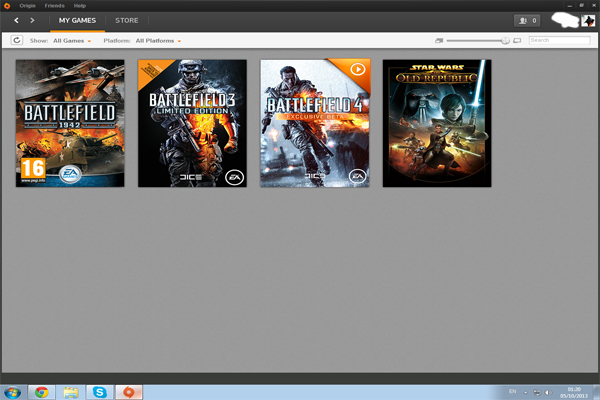600x400 pixels.
Task: Select the Battlefield 3 Limited Edition cover
Action: point(192,123)
